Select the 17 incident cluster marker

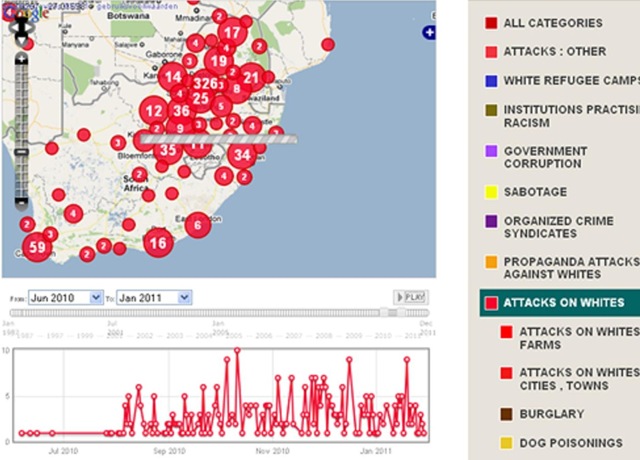[x=232, y=32]
